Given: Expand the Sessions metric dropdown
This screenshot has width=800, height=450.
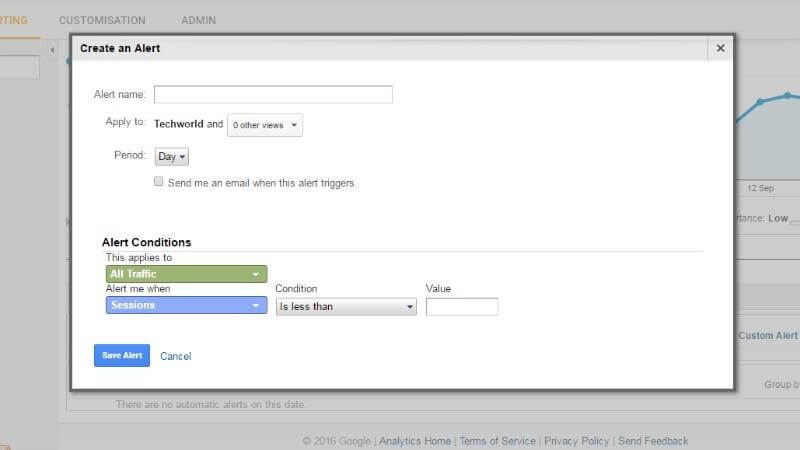Looking at the screenshot, I should [x=186, y=305].
